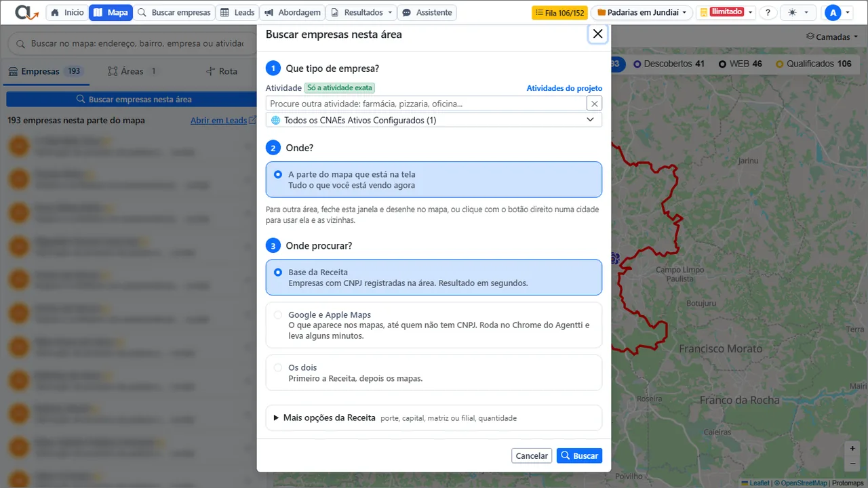
Task: Click the Buscar button in the dialog
Action: tap(579, 455)
